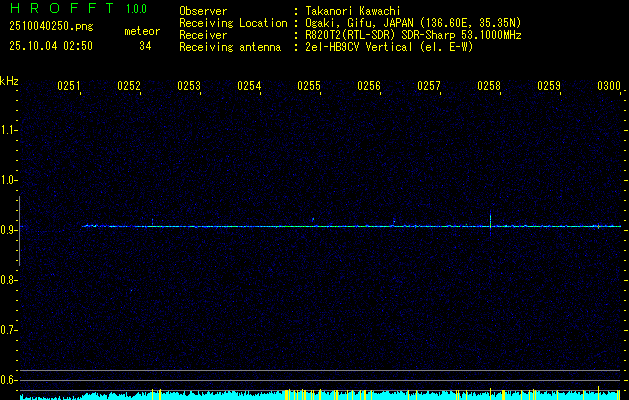Click the timestamp 25.10.04 02:50

click(51, 46)
